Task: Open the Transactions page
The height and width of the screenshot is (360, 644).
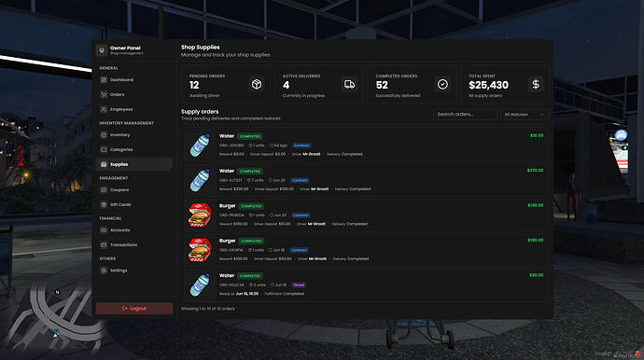Action: tap(134, 244)
